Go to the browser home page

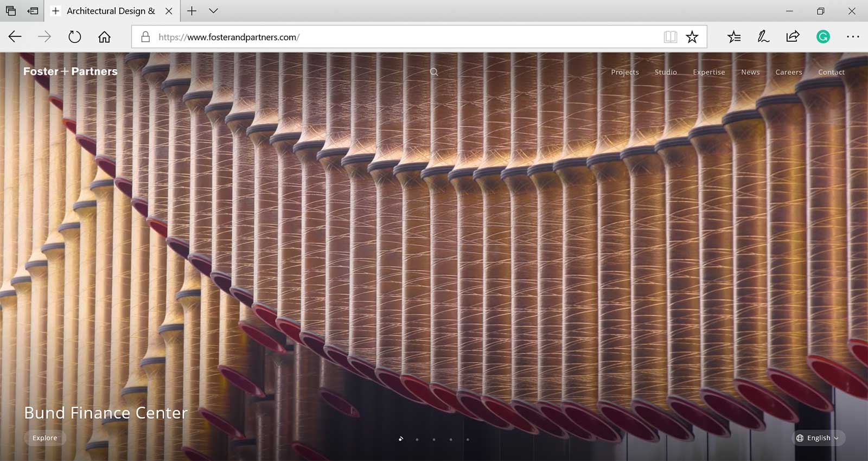click(x=104, y=37)
